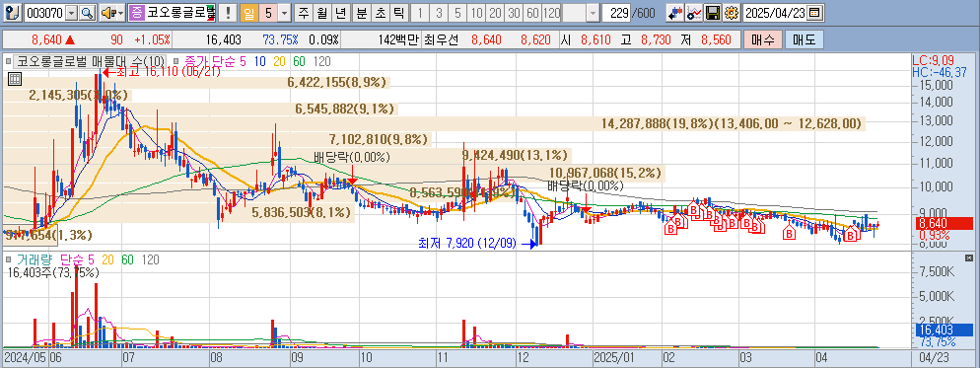The height and width of the screenshot is (368, 980).
Task: Open the period value 5 dropdown
Action: [284, 13]
